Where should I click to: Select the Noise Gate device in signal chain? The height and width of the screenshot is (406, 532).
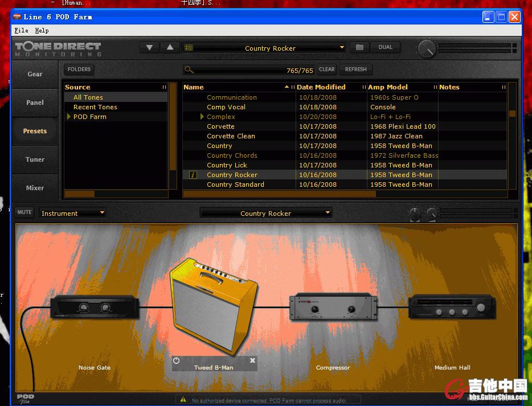click(x=95, y=307)
